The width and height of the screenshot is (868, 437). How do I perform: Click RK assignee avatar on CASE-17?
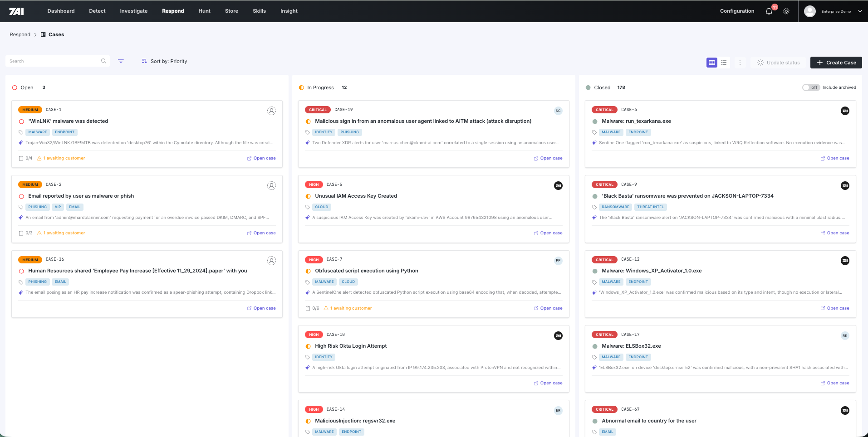[845, 335]
